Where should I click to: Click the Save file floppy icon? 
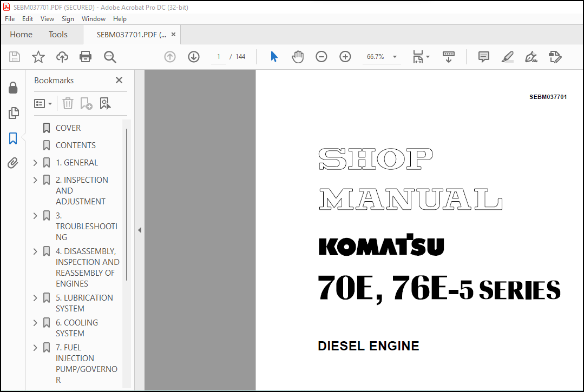(x=15, y=57)
